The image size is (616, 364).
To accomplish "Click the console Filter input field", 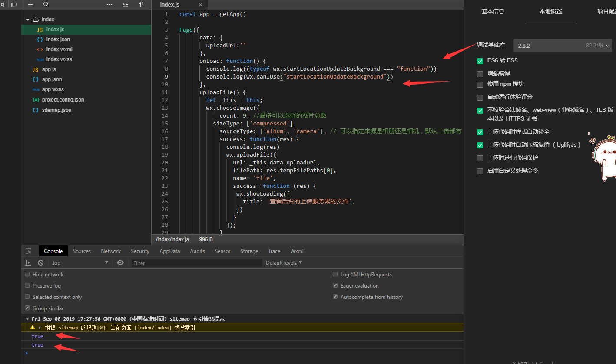I will click(196, 263).
